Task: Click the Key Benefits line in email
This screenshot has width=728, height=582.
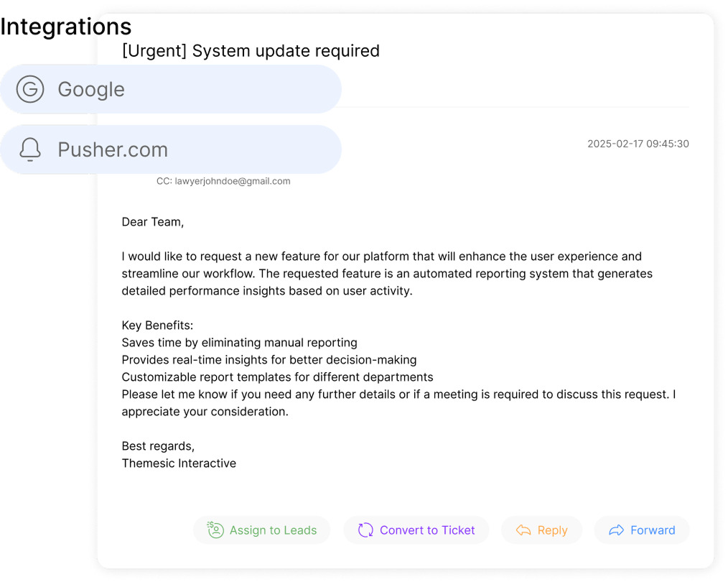Action: tap(157, 325)
